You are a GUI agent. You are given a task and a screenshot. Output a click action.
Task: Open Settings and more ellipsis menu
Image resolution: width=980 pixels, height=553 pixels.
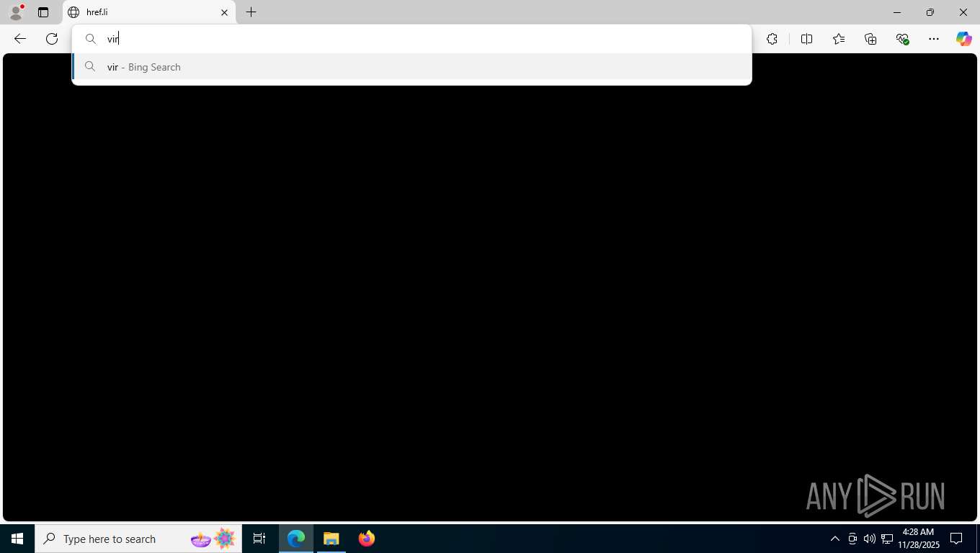[x=934, y=39]
